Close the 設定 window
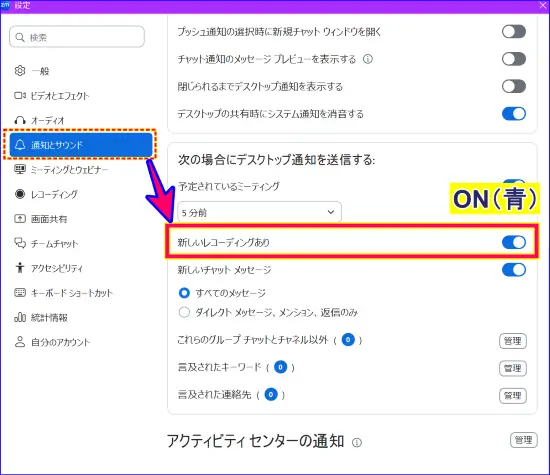This screenshot has width=550, height=475. [x=543, y=5]
